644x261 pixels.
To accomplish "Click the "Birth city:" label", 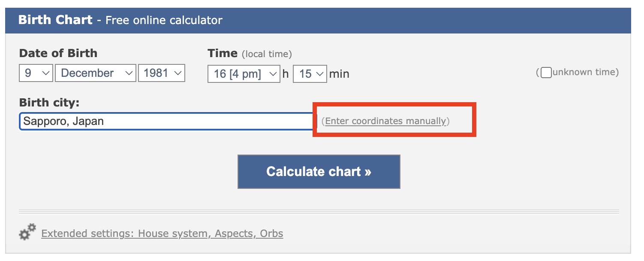I will [50, 103].
